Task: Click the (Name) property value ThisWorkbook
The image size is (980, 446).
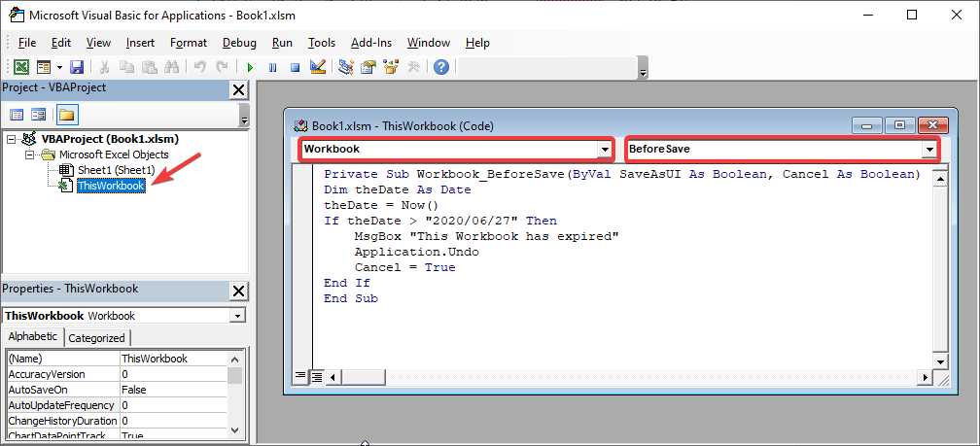Action: point(173,359)
